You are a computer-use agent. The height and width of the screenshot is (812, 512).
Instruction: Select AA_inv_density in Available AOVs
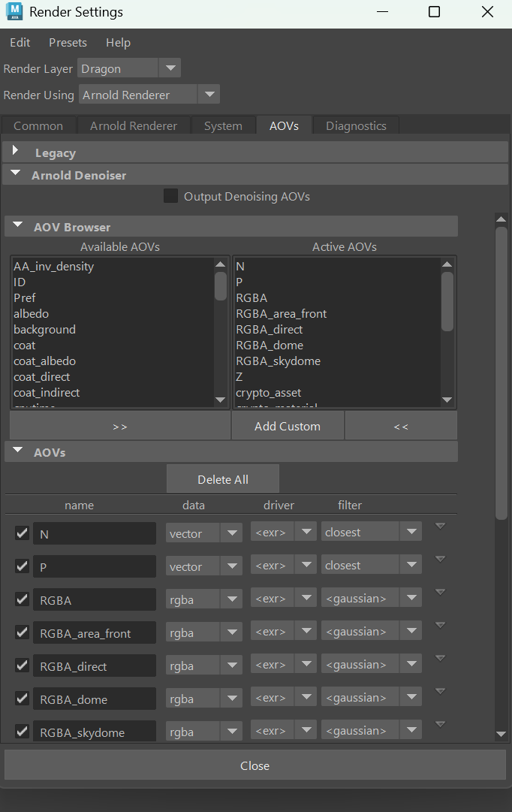[x=54, y=266]
